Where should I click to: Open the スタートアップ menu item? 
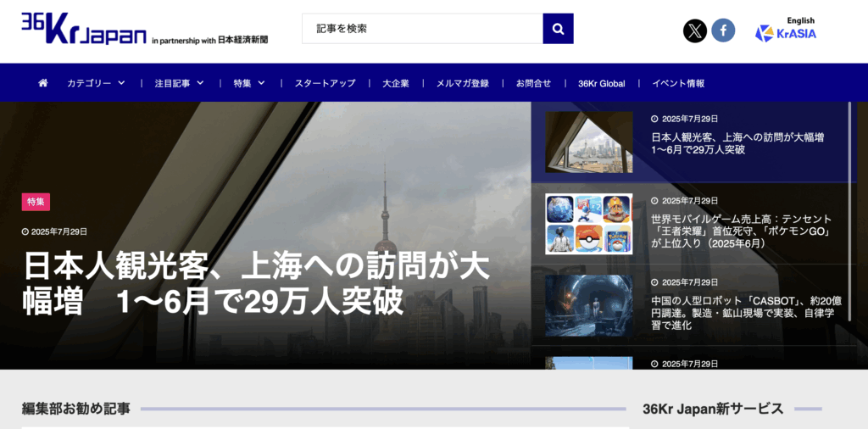325,83
